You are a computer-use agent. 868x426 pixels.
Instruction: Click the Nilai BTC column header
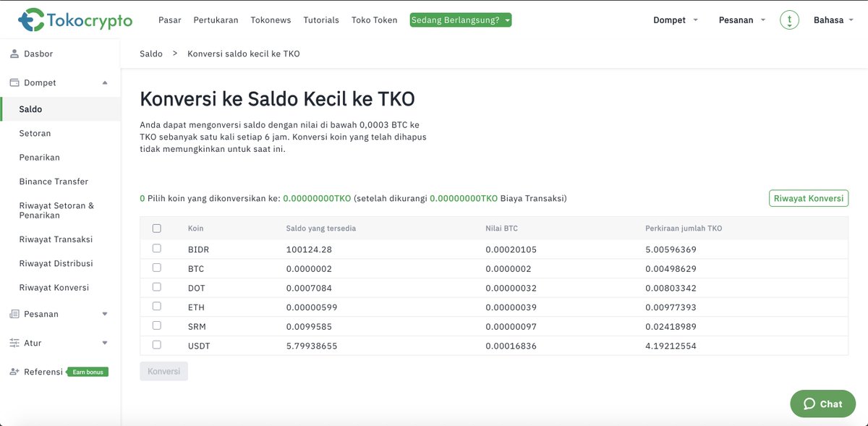[x=501, y=229]
